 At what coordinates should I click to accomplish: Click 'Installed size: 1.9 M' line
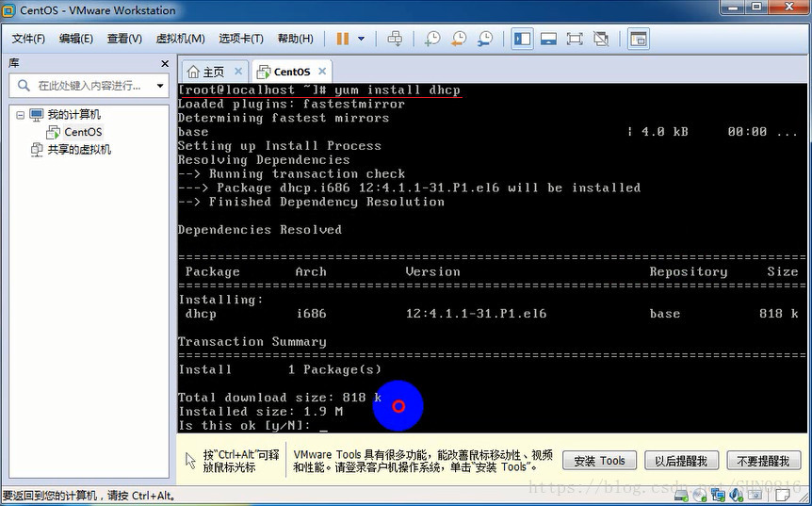pos(261,412)
